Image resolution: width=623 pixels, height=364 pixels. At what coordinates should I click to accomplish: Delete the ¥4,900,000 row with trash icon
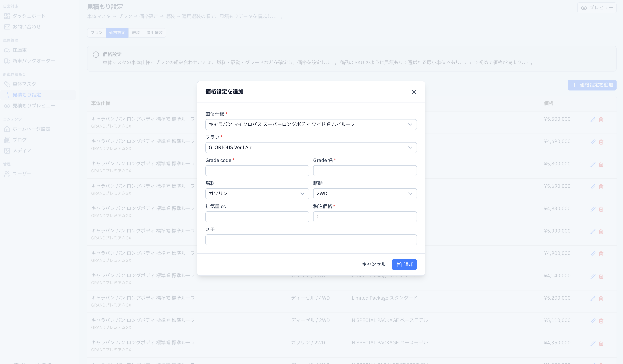[601, 254]
